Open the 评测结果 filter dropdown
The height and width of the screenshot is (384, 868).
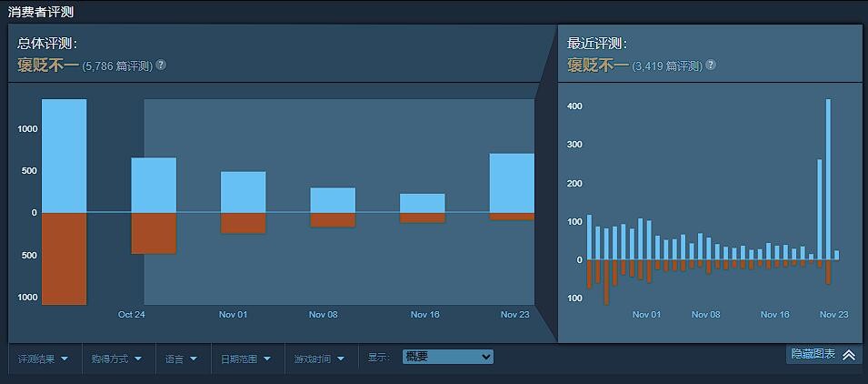click(44, 359)
